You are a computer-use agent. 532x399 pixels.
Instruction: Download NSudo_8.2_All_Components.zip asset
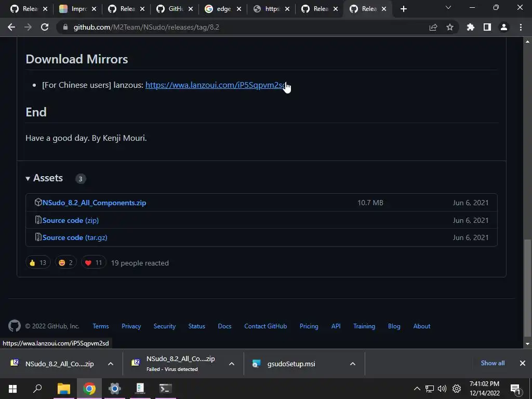(x=94, y=203)
